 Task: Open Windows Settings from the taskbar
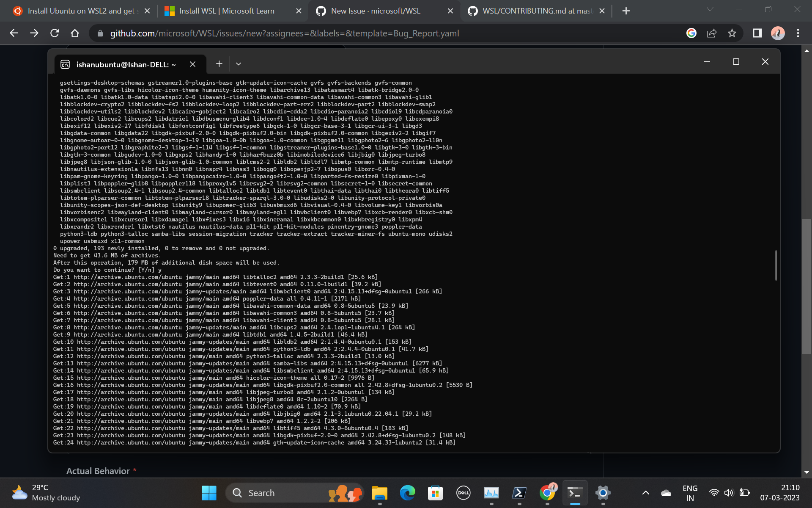click(x=603, y=493)
